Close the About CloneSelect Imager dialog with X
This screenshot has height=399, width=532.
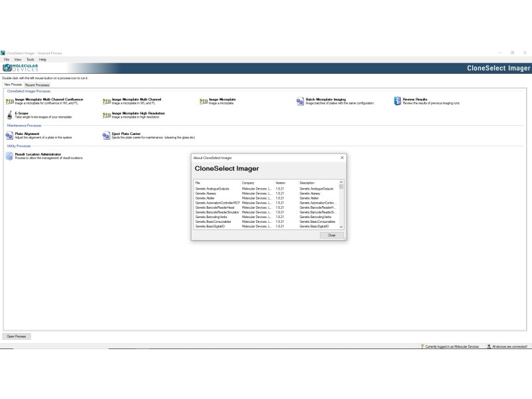[x=342, y=158]
